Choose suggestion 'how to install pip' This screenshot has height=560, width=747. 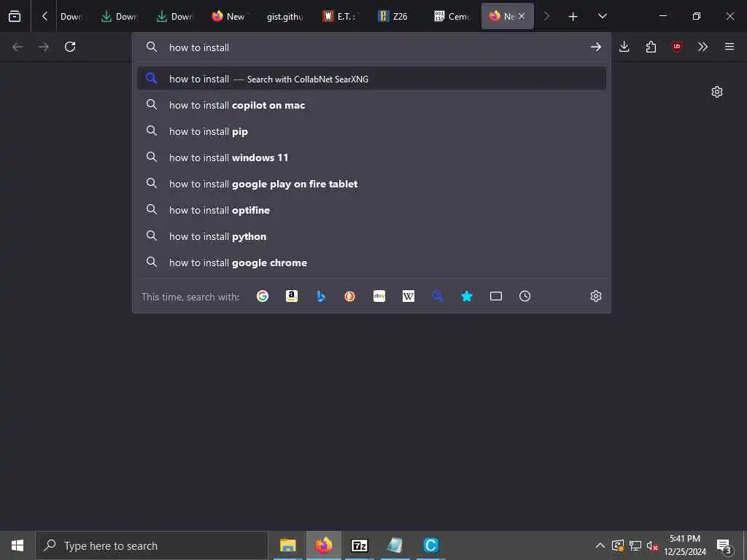click(371, 131)
